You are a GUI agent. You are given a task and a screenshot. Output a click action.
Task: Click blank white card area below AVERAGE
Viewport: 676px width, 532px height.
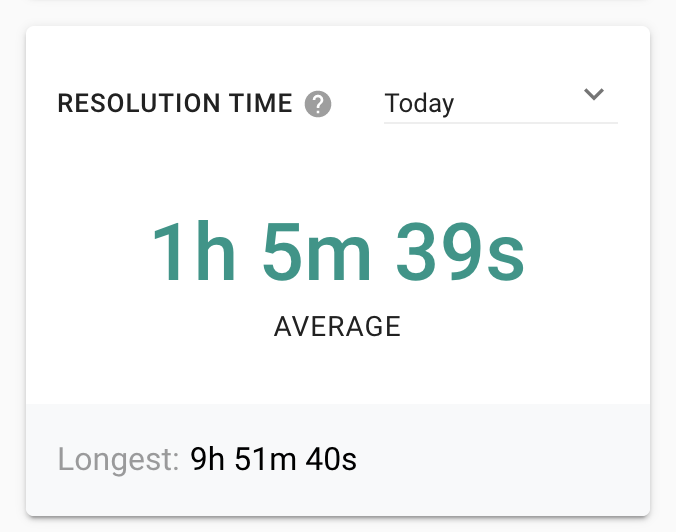tap(338, 371)
